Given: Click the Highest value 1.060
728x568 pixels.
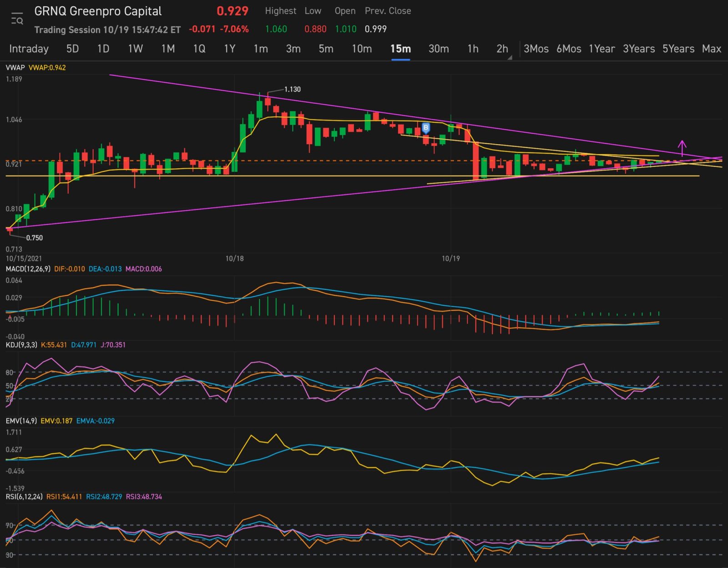Looking at the screenshot, I should click(x=276, y=29).
